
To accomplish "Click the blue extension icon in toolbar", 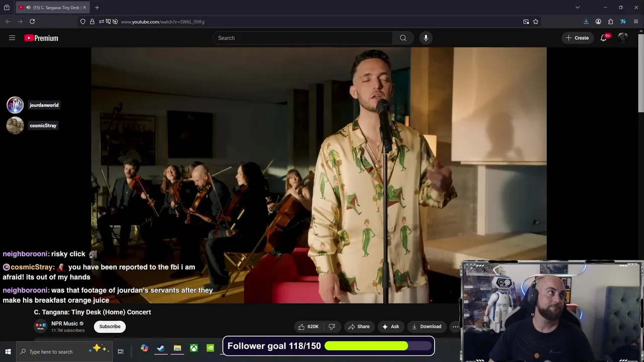I will pos(623,22).
